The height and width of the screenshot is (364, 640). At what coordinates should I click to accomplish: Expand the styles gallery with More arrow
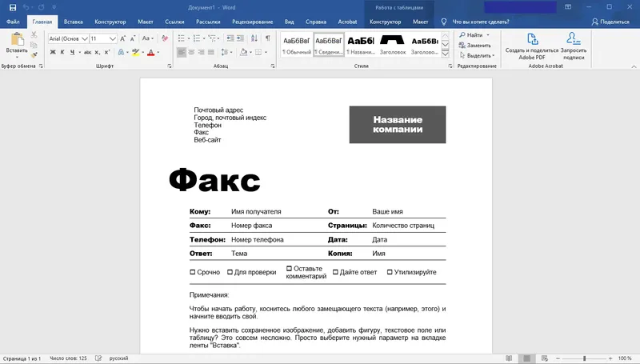[x=446, y=54]
